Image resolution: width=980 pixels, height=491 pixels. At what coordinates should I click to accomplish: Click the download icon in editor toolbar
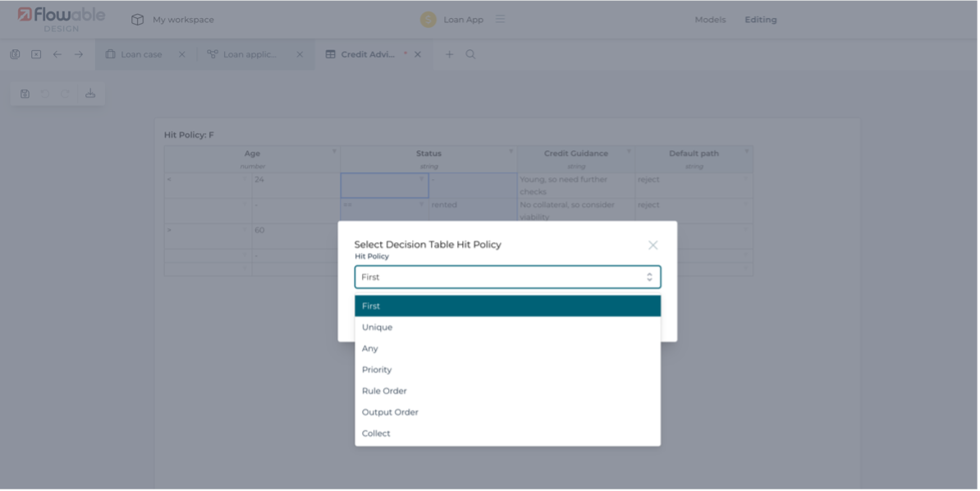point(90,94)
